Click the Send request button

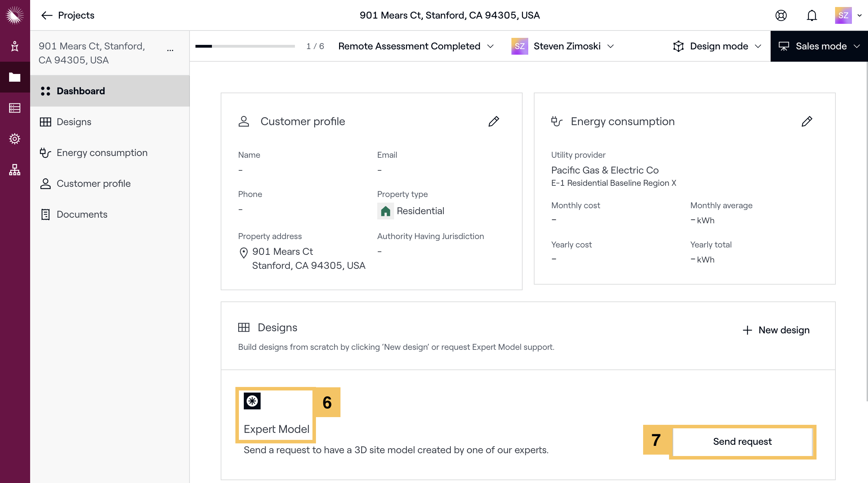tap(742, 442)
